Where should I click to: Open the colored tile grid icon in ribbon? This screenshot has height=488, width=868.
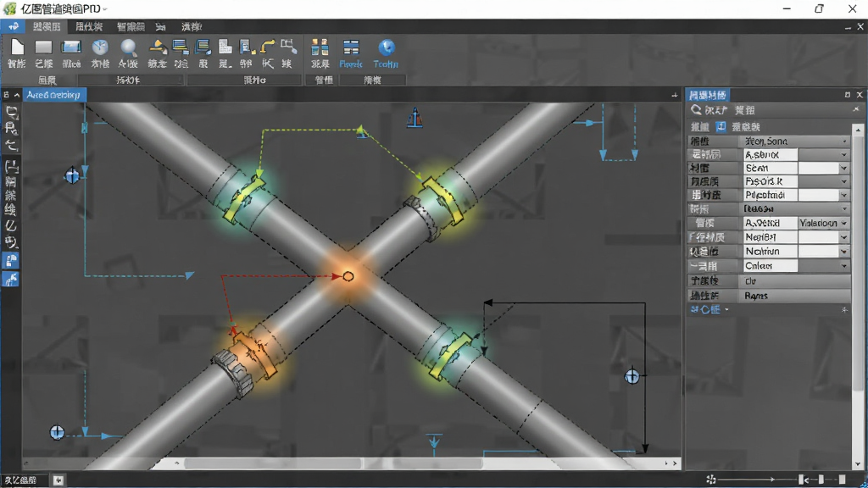pos(320,47)
